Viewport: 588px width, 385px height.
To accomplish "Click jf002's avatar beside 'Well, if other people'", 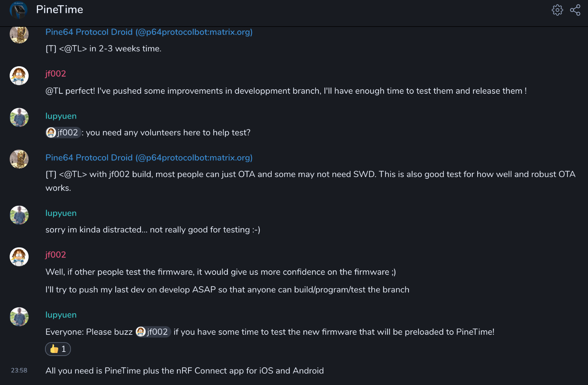I will (x=19, y=257).
